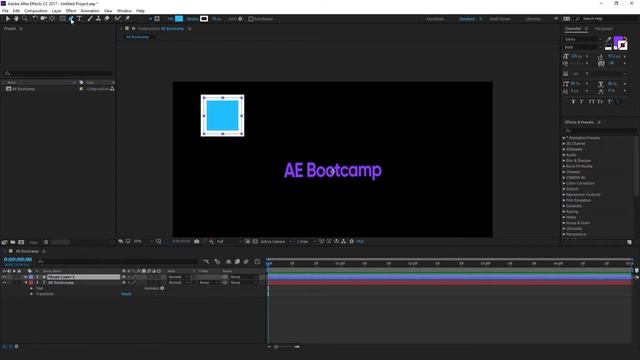The width and height of the screenshot is (640, 360).
Task: Expand Animation Presets category
Action: (564, 138)
